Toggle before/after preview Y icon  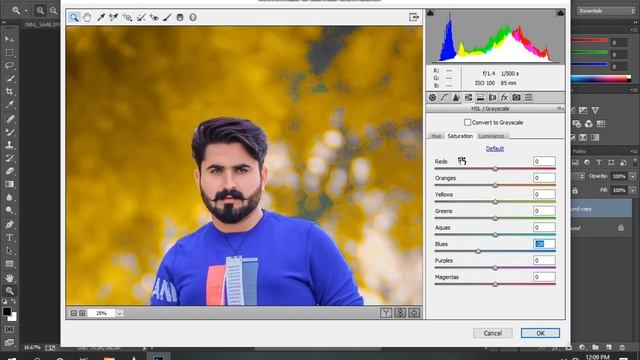pos(386,313)
